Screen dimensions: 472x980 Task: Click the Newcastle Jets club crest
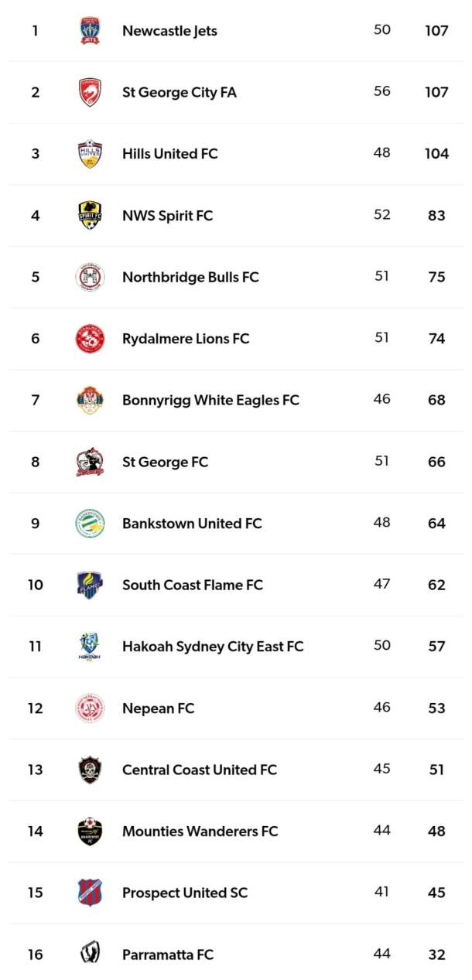point(91,31)
